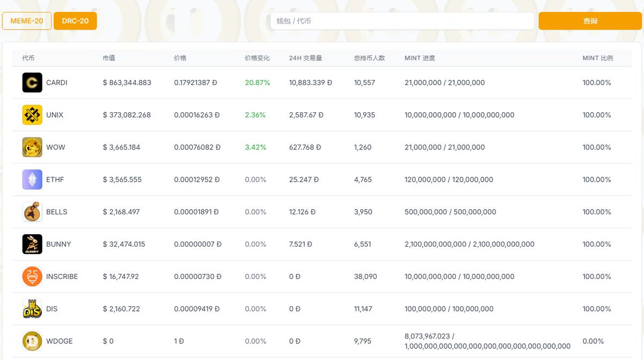This screenshot has width=644, height=360.
Task: Switch to the MEME-20 tab
Action: [x=26, y=20]
